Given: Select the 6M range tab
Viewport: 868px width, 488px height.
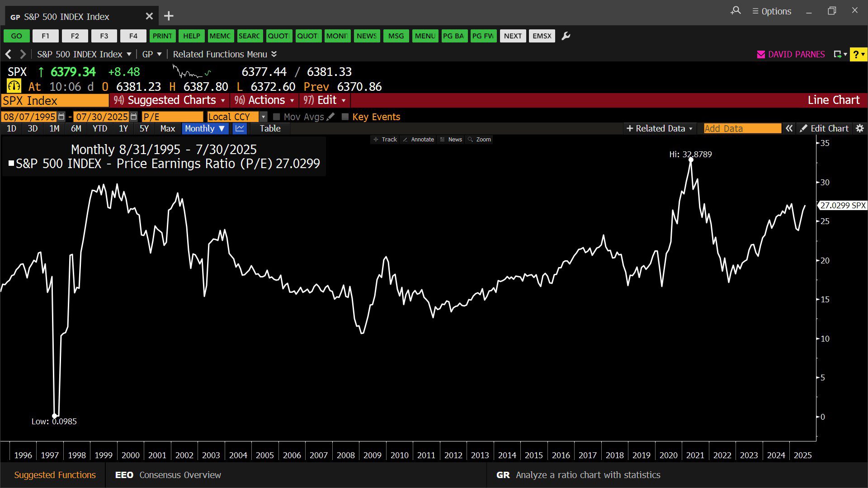Looking at the screenshot, I should click(76, 128).
